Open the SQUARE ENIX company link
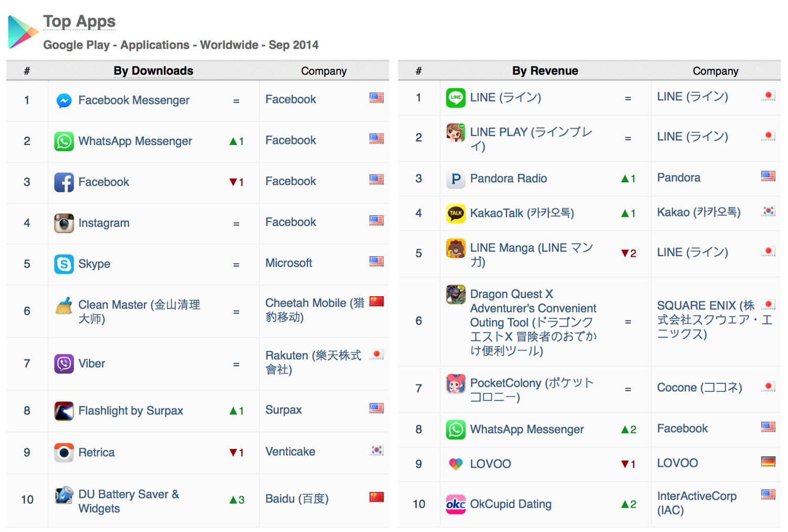The width and height of the screenshot is (788, 532). [x=714, y=320]
